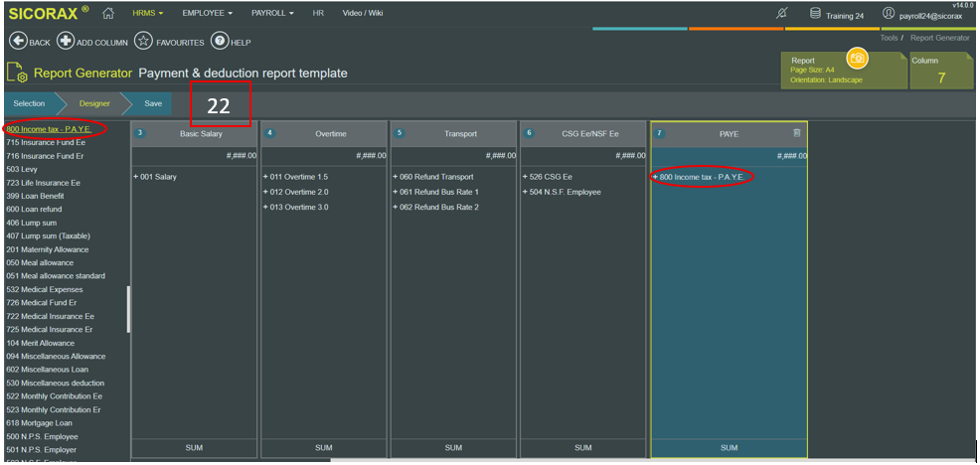Delete PAYE column using trash icon
The image size is (980, 465).
coord(796,133)
